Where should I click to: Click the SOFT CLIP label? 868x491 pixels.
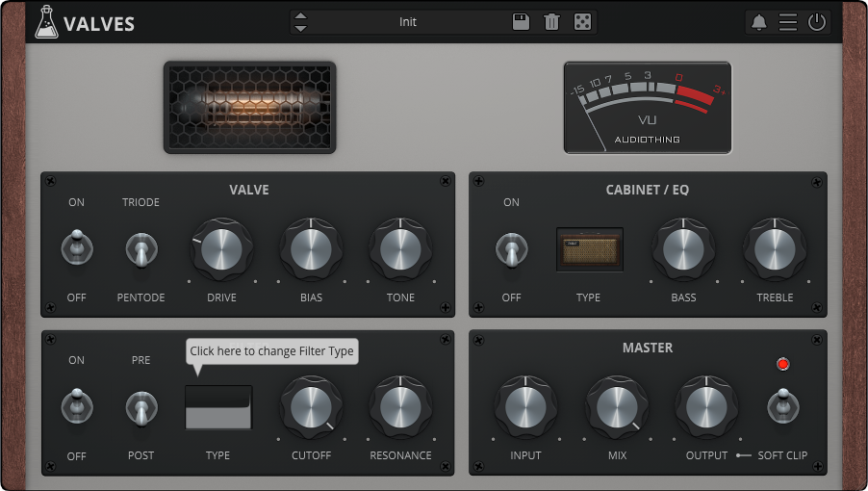click(x=782, y=455)
